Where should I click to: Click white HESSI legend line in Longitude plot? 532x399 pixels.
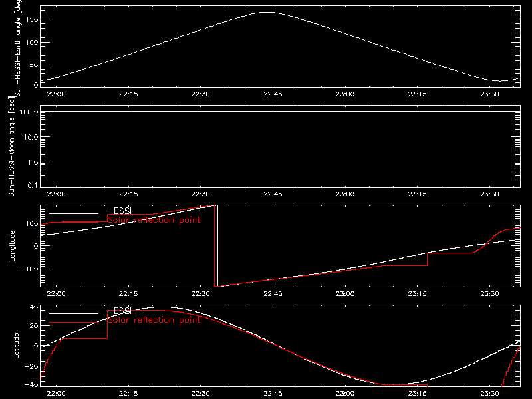point(74,213)
